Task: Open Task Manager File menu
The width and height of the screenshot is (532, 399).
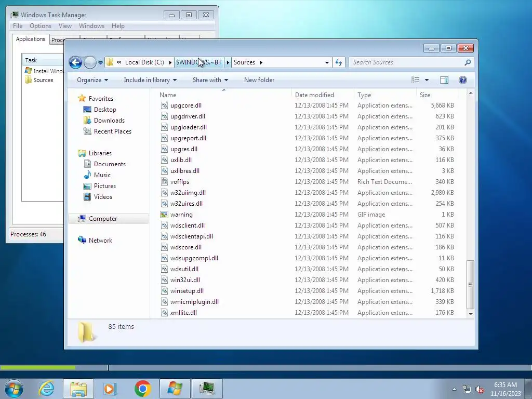Action: tap(18, 26)
